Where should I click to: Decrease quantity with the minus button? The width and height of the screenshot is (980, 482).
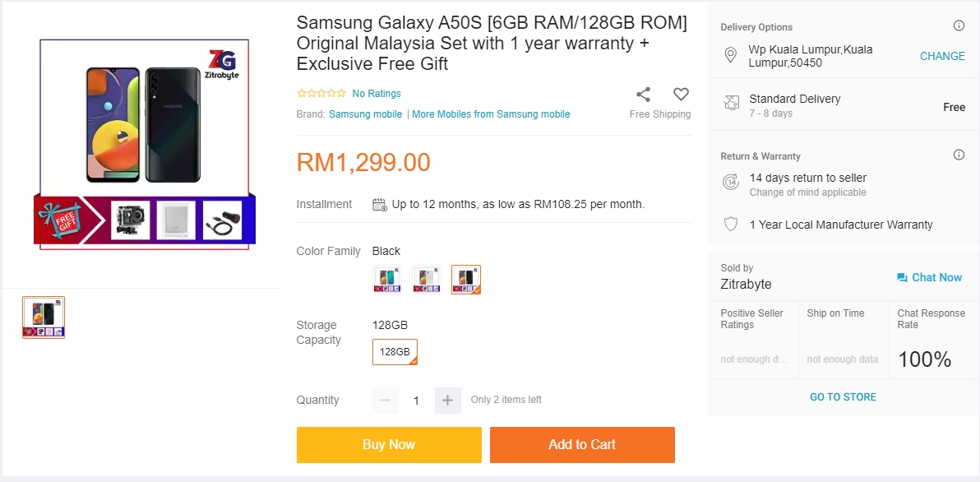[386, 401]
